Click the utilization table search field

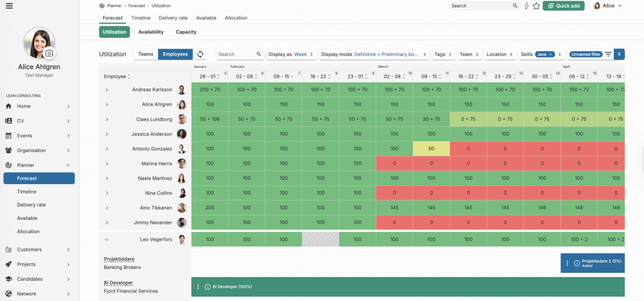(x=236, y=55)
